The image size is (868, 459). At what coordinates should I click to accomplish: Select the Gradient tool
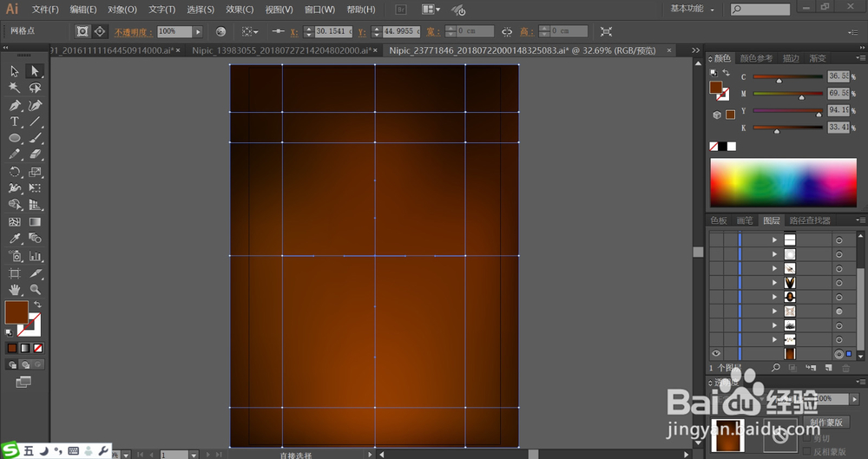click(x=35, y=222)
